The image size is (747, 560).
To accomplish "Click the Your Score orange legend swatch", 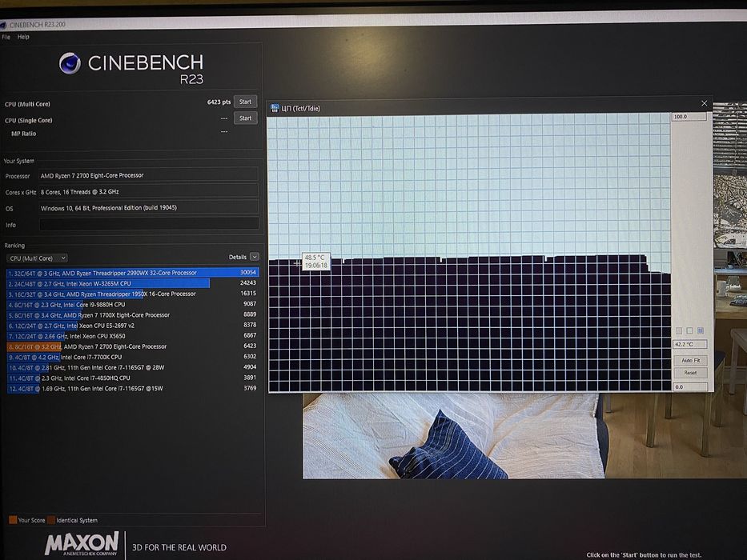I will [13, 519].
